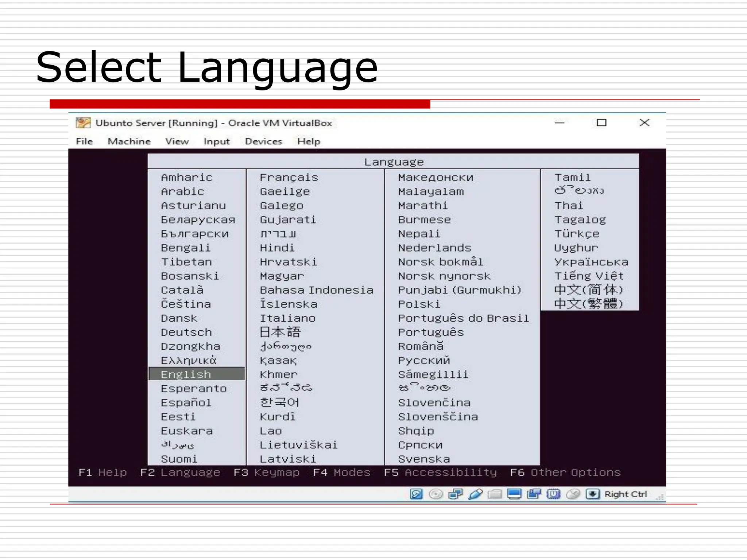Open the View menu
747x560 pixels.
pos(177,141)
